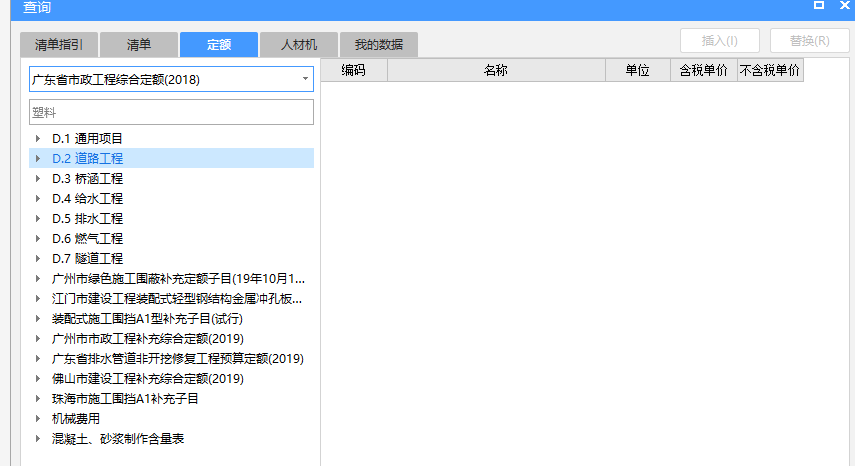The width and height of the screenshot is (855, 466).
Task: Expand the 广州市绿色施工围蔽补充定额子目 node arrow
Action: (38, 279)
